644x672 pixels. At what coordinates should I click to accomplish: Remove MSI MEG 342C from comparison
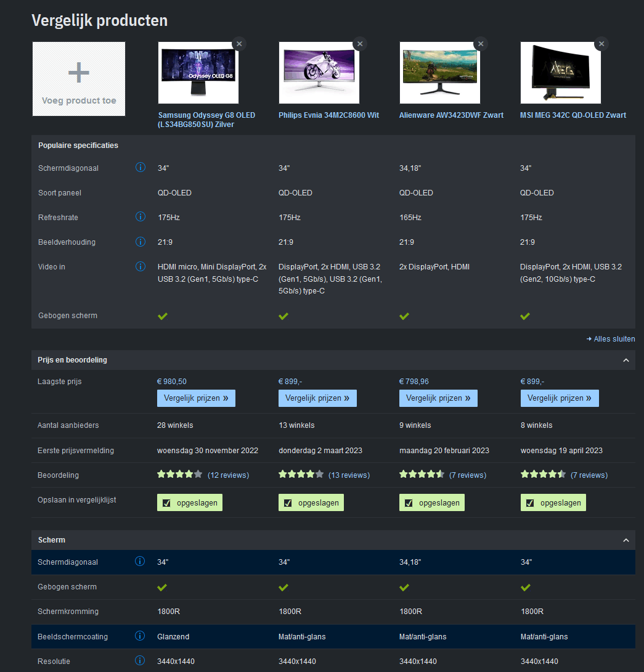point(601,44)
